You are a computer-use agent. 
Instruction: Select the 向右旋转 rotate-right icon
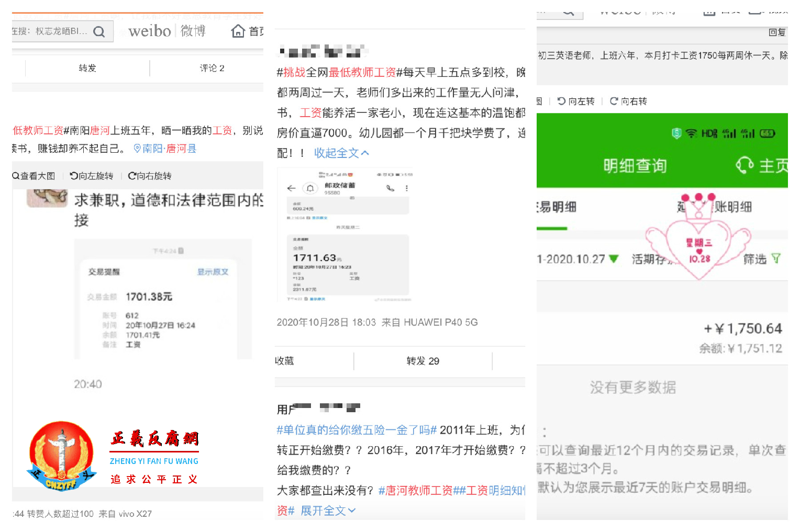pyautogui.click(x=131, y=176)
